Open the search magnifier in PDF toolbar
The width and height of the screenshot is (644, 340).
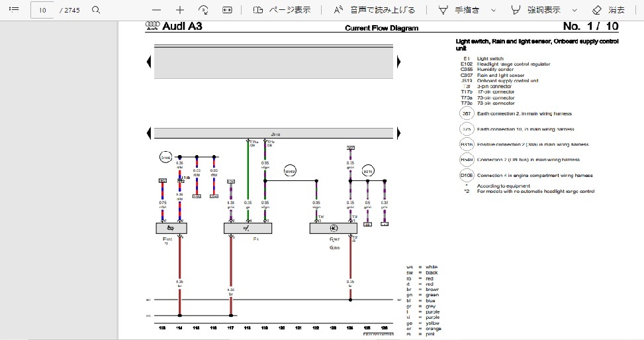pos(96,10)
